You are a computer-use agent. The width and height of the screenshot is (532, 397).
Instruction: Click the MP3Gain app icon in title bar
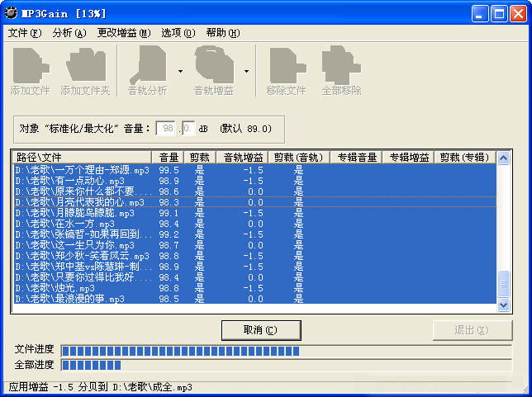click(x=11, y=13)
